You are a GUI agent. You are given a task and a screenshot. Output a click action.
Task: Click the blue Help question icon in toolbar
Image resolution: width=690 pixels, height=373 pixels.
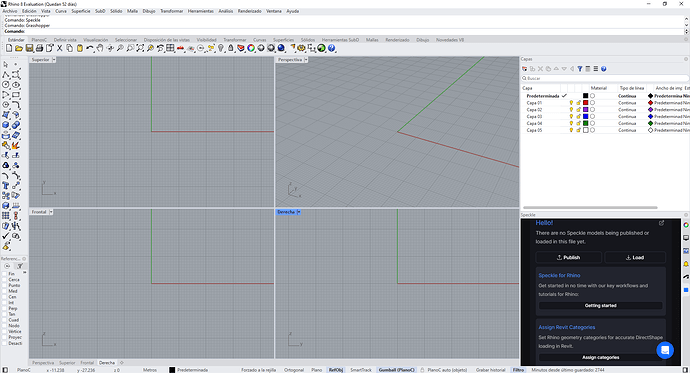[x=332, y=48]
